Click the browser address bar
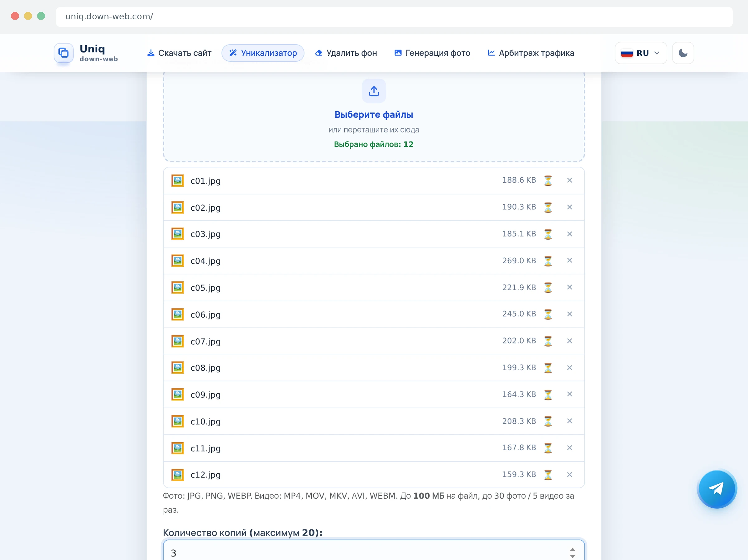 [394, 17]
